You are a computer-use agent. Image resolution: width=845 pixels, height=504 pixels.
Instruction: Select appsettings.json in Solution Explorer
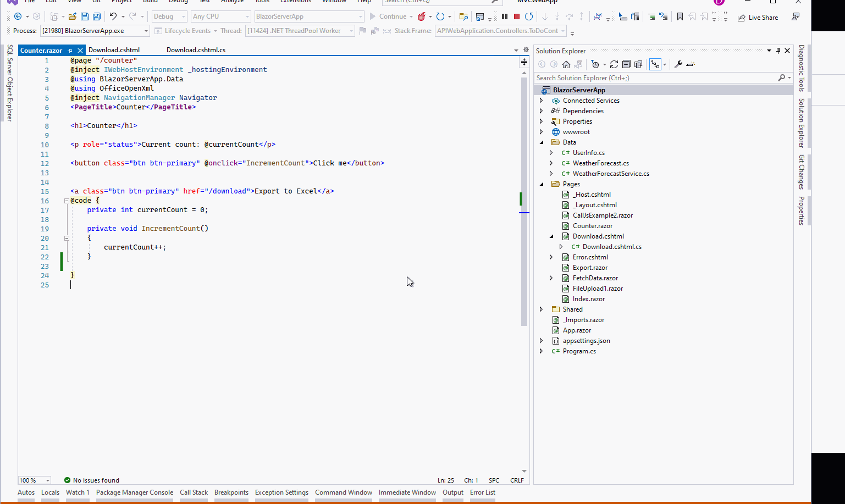pyautogui.click(x=586, y=341)
